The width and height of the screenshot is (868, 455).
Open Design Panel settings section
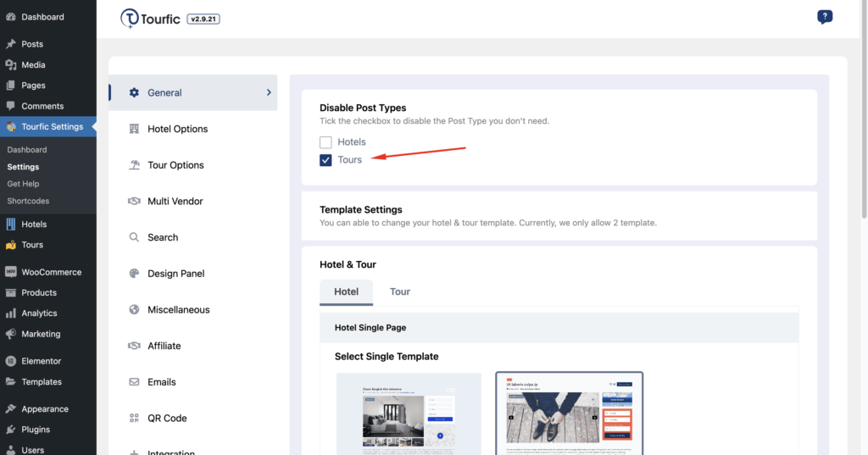tap(192, 274)
